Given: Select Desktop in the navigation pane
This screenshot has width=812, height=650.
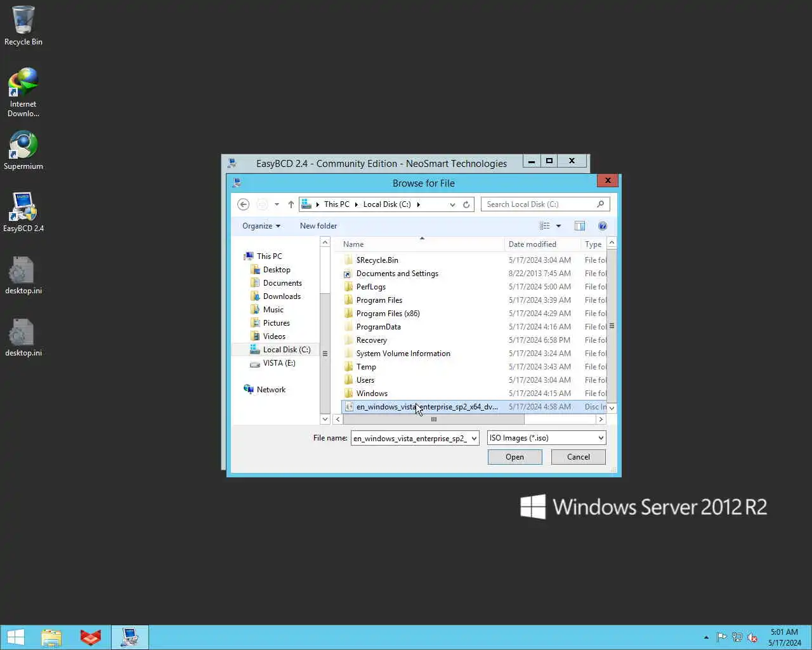Looking at the screenshot, I should (x=277, y=270).
